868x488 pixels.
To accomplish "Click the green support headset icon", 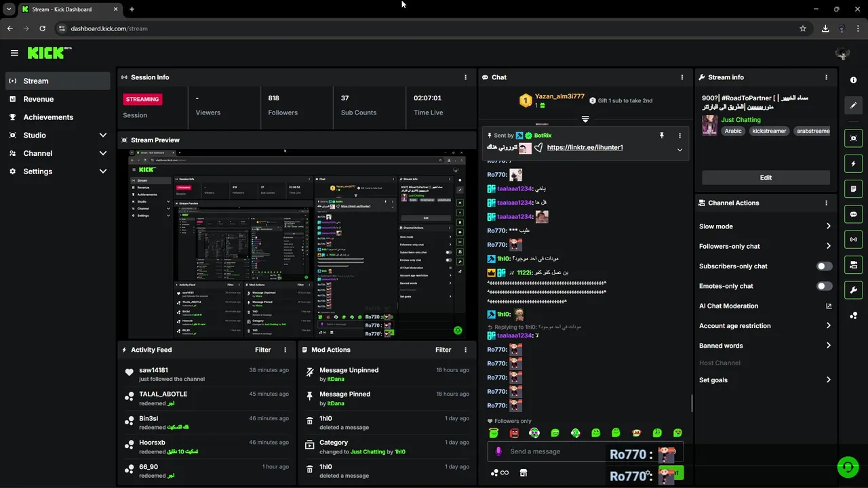I will [x=848, y=467].
